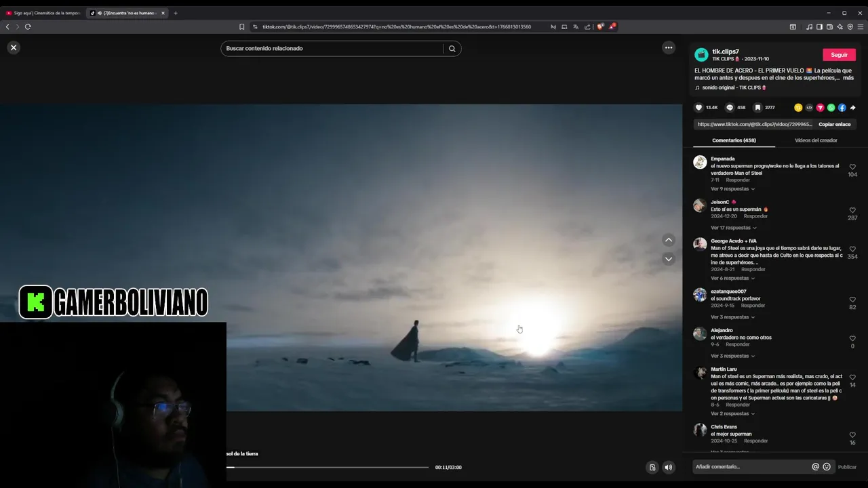Close the TikTok video viewer with X

click(14, 47)
